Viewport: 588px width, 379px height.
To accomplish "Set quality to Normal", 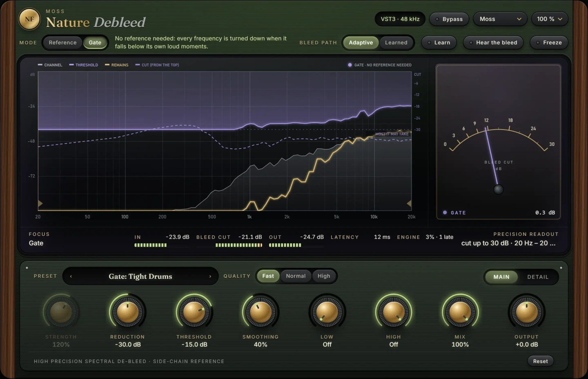I will click(296, 276).
